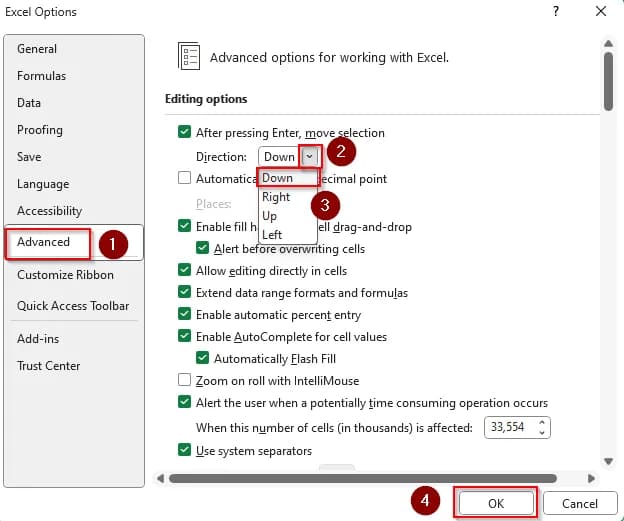Open the help question mark icon
The width and height of the screenshot is (624, 521).
coord(556,11)
